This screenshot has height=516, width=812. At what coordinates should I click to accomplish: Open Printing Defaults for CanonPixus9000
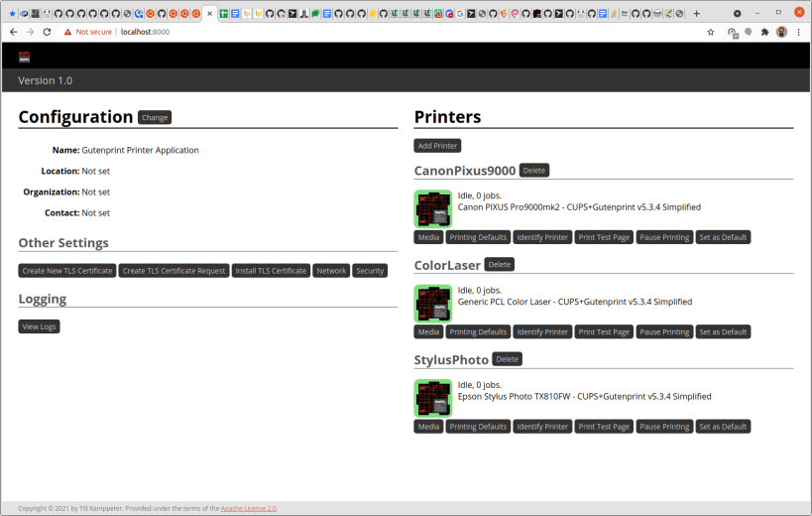pyautogui.click(x=478, y=237)
